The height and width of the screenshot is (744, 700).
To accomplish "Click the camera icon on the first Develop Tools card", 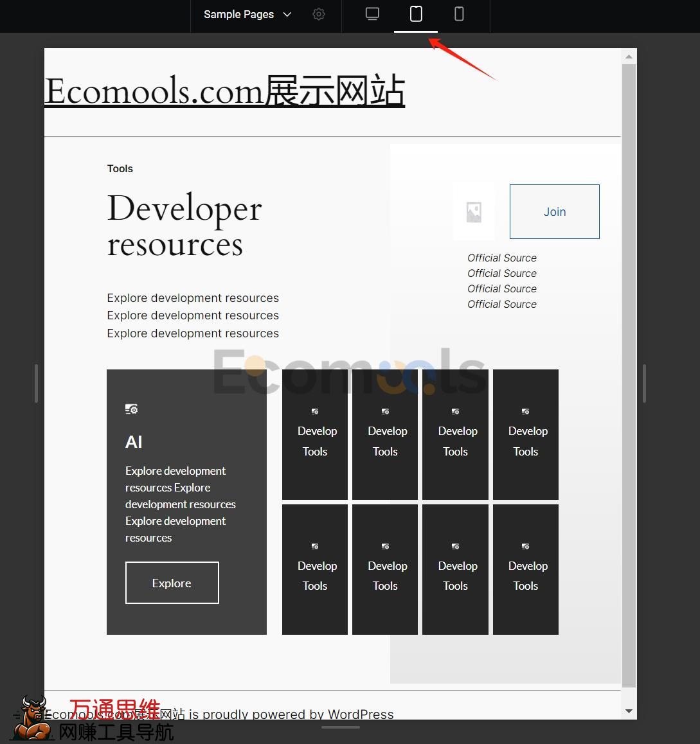I will tap(314, 412).
